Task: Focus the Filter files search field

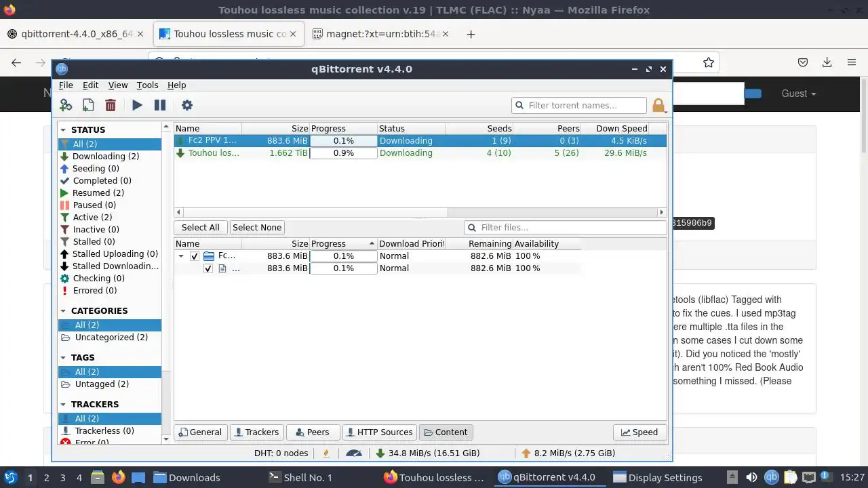Action: [x=566, y=228]
